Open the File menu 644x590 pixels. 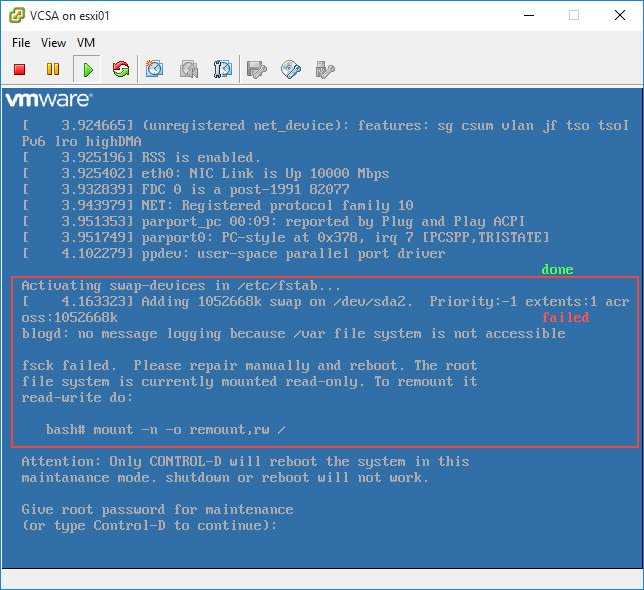[x=21, y=43]
